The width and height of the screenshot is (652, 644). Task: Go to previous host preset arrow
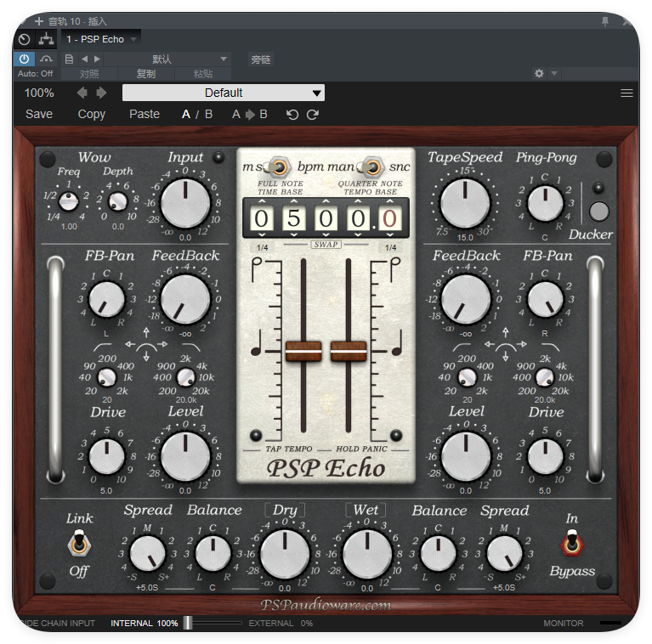(84, 59)
